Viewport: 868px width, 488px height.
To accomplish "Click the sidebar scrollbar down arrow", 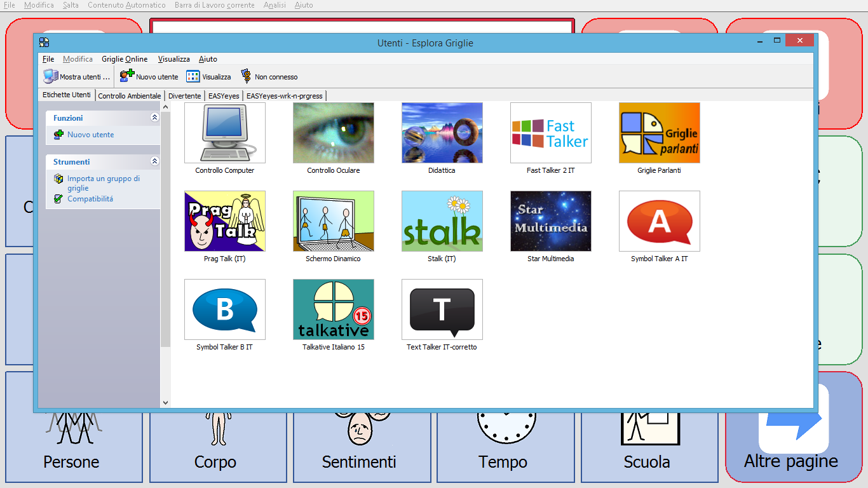I will coord(166,402).
